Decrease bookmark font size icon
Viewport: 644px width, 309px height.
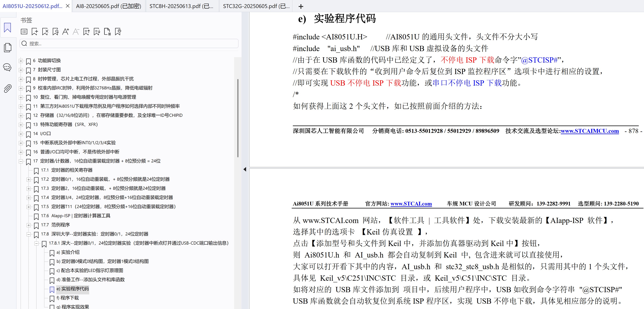pos(76,32)
